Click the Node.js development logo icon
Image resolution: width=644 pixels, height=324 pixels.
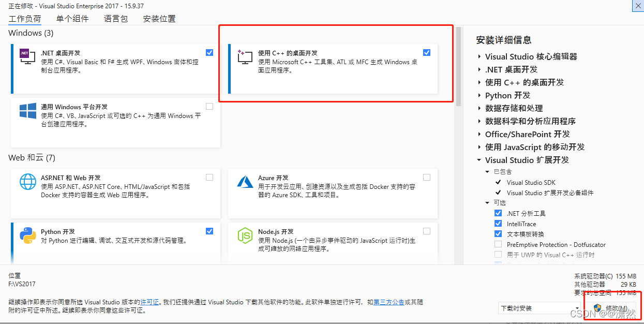(x=245, y=235)
